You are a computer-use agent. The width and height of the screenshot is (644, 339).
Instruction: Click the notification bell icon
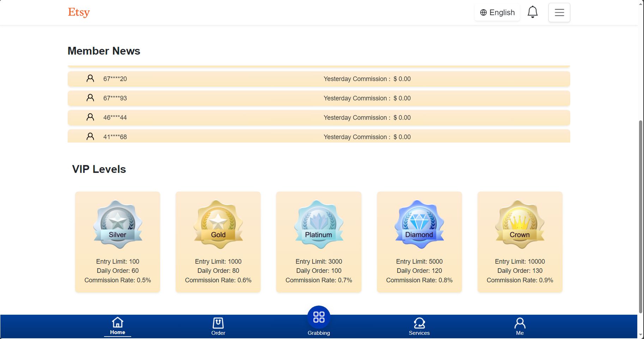pos(532,12)
